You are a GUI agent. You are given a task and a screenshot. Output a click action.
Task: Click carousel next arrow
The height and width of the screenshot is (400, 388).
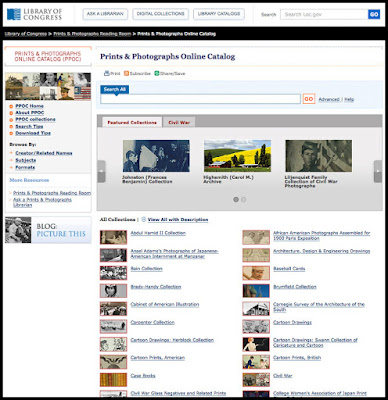click(x=378, y=171)
